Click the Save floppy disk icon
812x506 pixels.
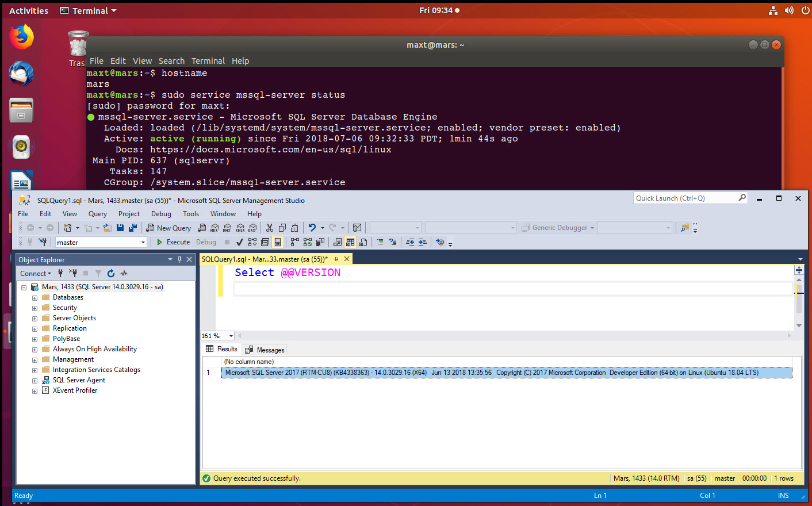coord(120,228)
